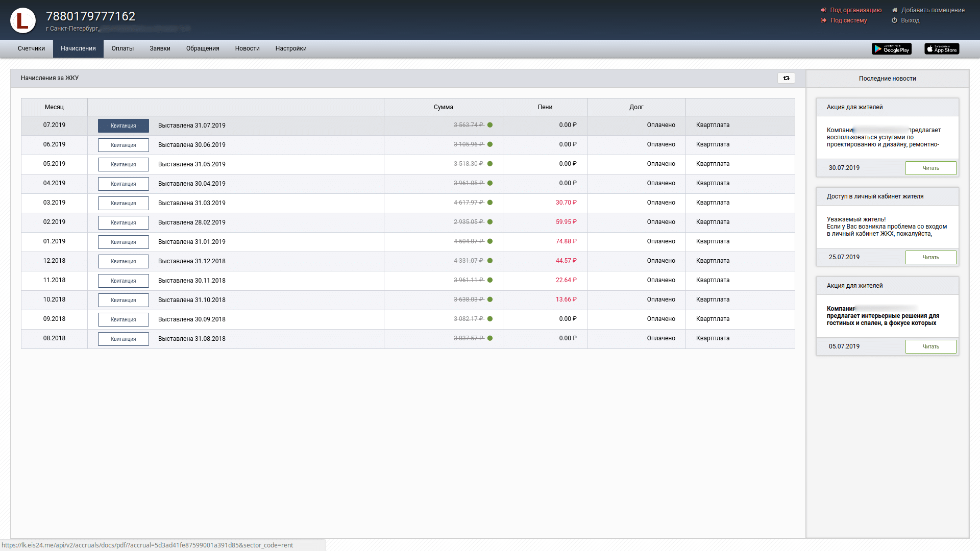Open Квитанция for 07.2019
The height and width of the screenshot is (551, 980).
124,126
